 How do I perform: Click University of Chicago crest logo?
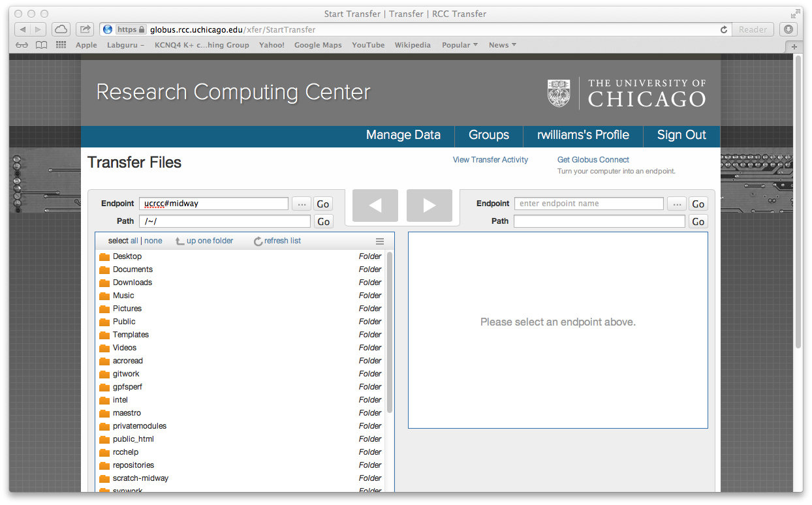[x=559, y=93]
